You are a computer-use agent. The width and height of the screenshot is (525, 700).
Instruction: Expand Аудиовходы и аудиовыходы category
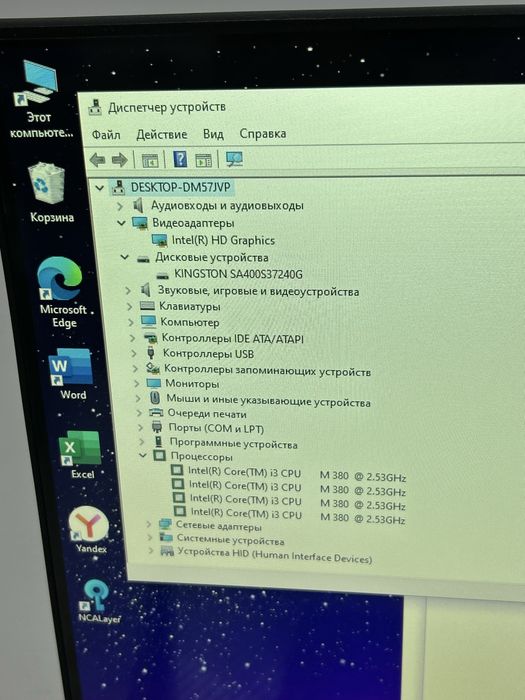pos(119,206)
